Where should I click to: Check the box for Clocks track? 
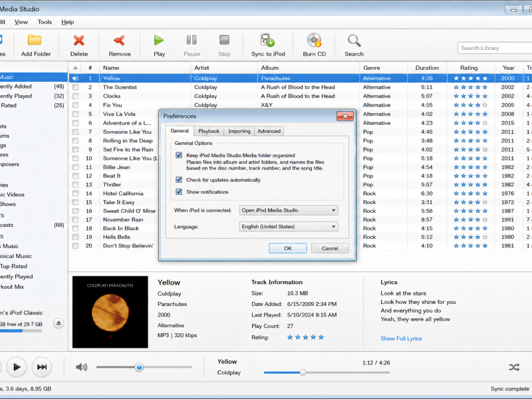[x=75, y=96]
